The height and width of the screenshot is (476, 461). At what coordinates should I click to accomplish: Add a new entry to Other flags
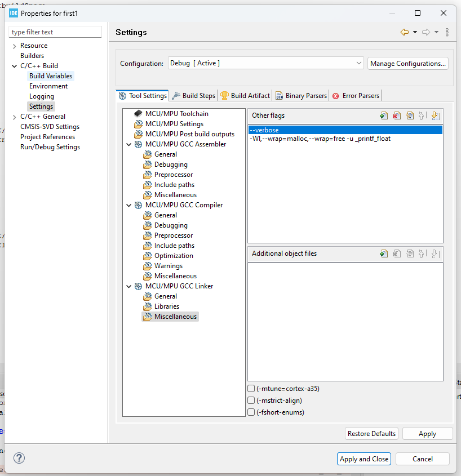pos(384,115)
